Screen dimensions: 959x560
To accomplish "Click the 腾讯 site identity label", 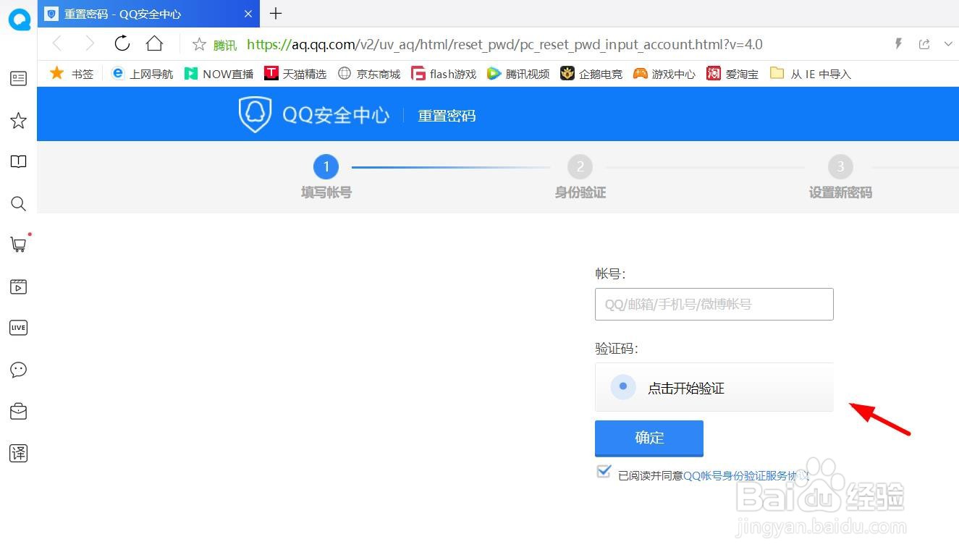I will [225, 45].
